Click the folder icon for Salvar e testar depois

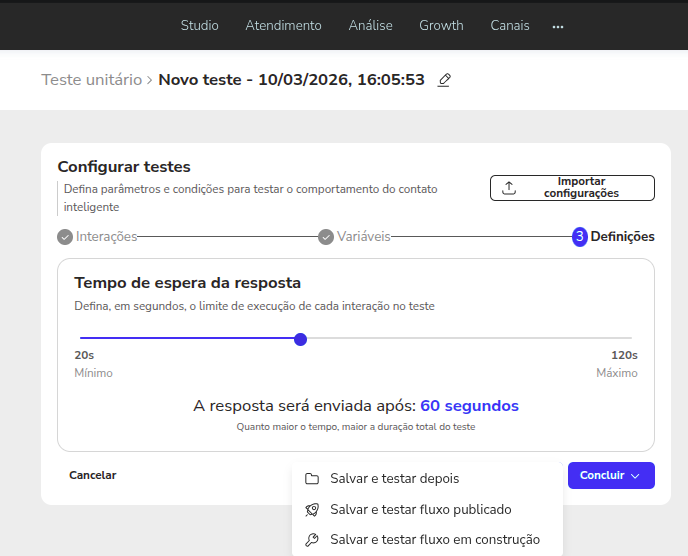point(312,479)
